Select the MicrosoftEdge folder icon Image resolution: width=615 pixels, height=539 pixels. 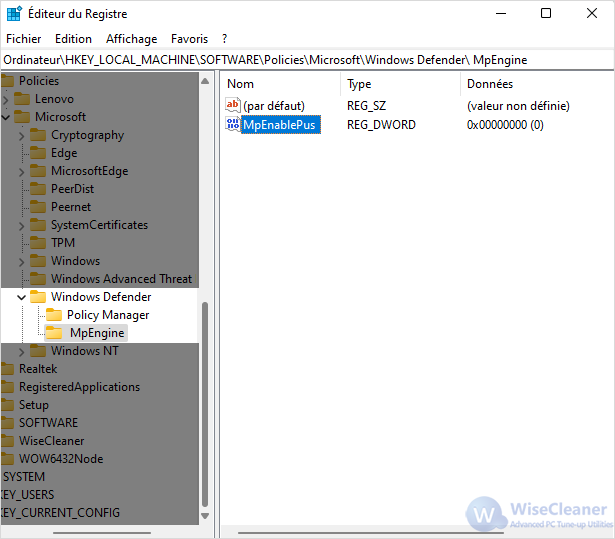pos(38,171)
